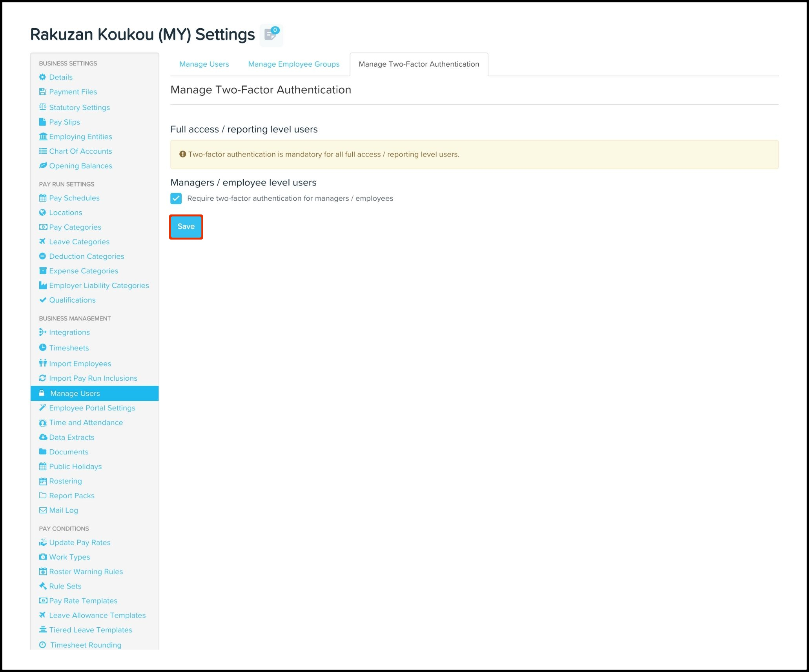Click the bank building icon for Employing Entities
Screen dimensions: 809x672
coord(43,136)
